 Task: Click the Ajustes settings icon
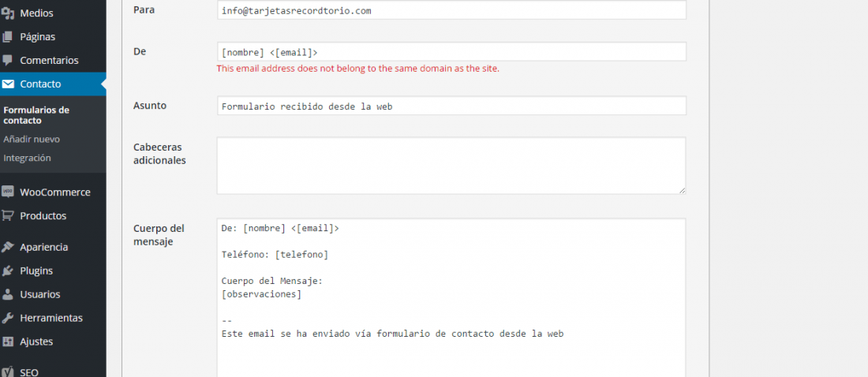click(8, 342)
